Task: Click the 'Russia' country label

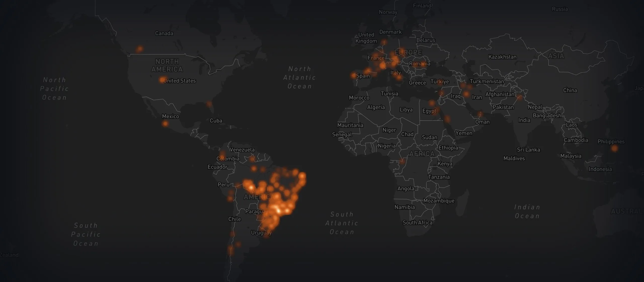Action: point(560,9)
